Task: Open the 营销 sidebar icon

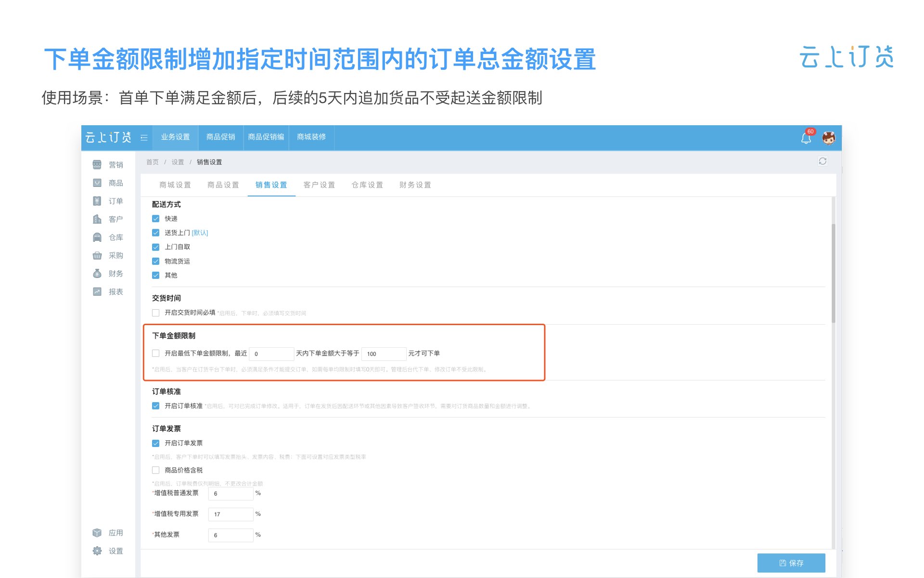Action: point(97,165)
